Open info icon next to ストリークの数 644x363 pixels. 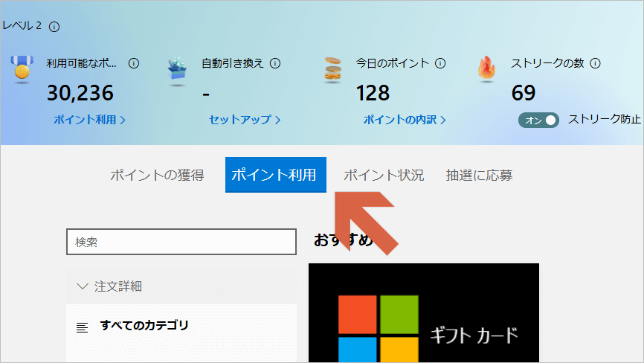point(595,63)
